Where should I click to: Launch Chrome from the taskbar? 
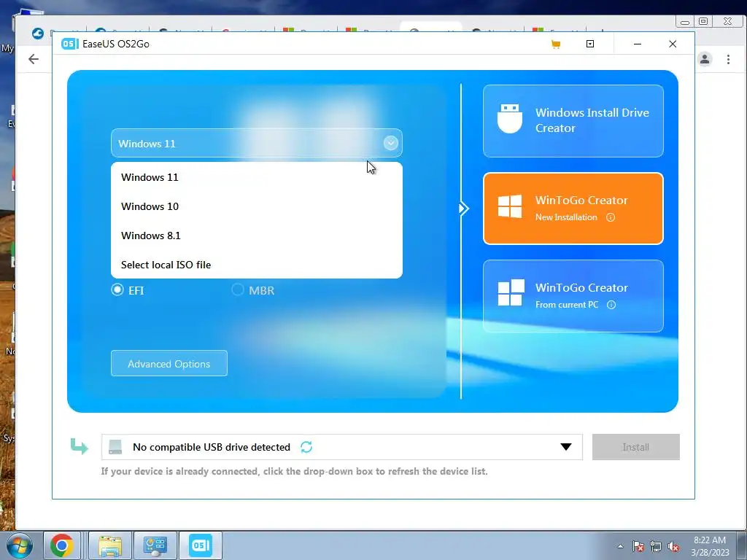point(62,545)
